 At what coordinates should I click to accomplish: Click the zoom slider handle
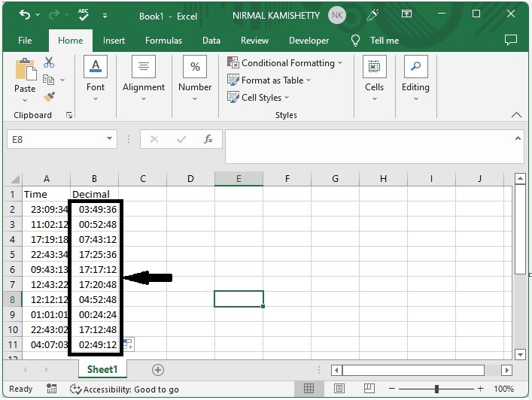coord(437,389)
